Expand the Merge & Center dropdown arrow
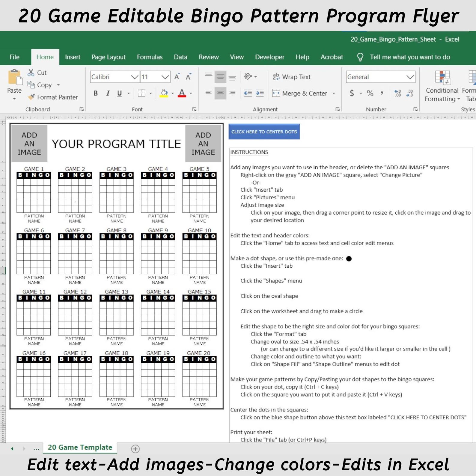Screen dimensions: 476x476 click(x=334, y=93)
